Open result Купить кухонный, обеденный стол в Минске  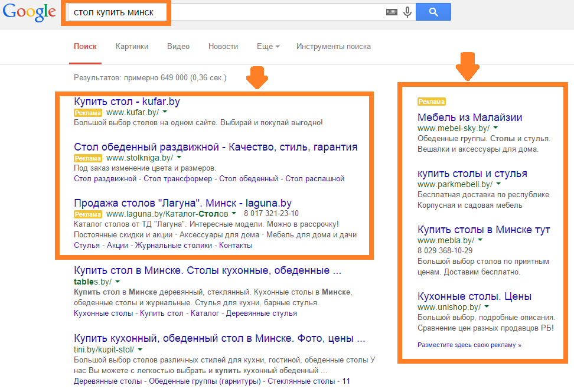tap(219, 338)
